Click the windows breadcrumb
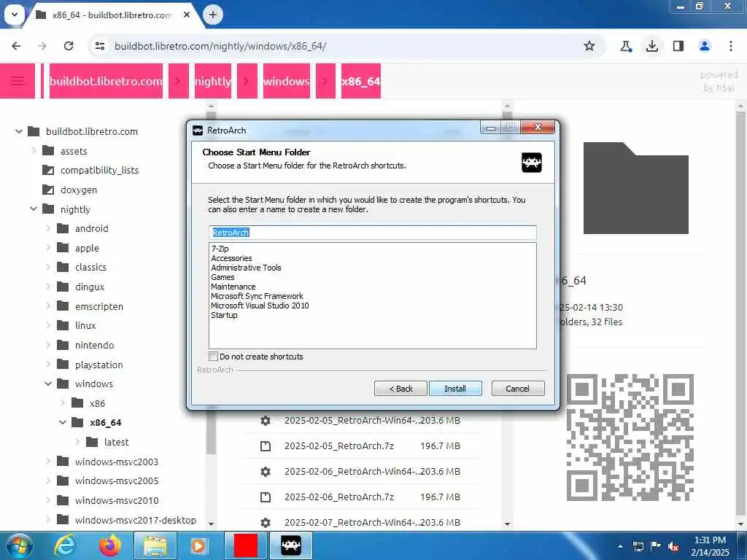The image size is (747, 560). click(286, 81)
